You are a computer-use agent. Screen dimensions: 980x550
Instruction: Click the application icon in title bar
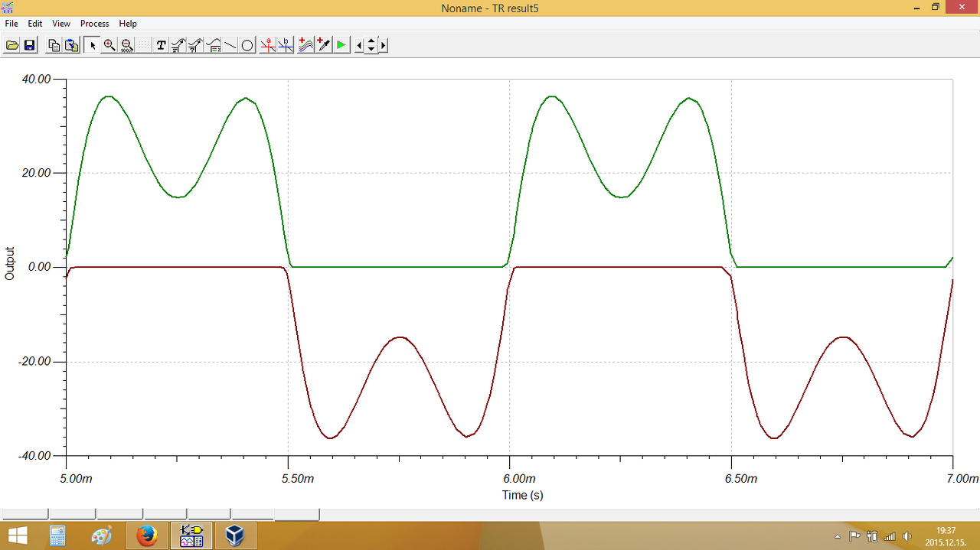8,8
